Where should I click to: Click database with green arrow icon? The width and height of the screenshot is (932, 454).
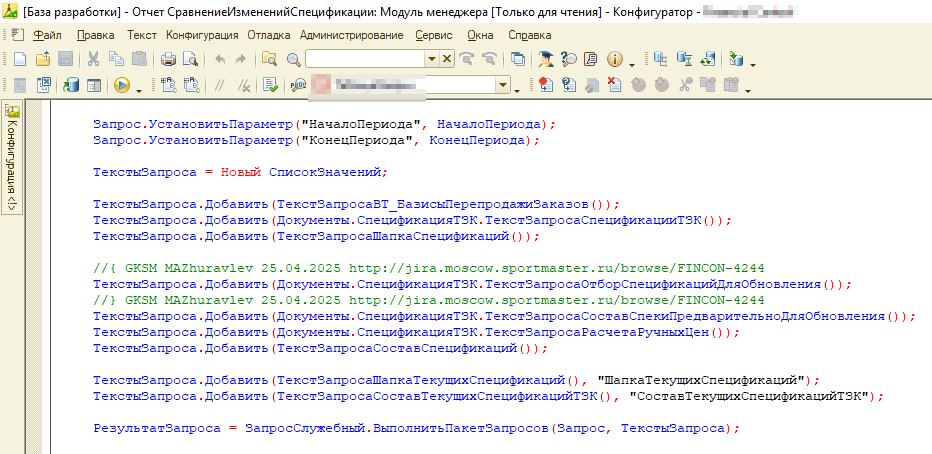736,59
